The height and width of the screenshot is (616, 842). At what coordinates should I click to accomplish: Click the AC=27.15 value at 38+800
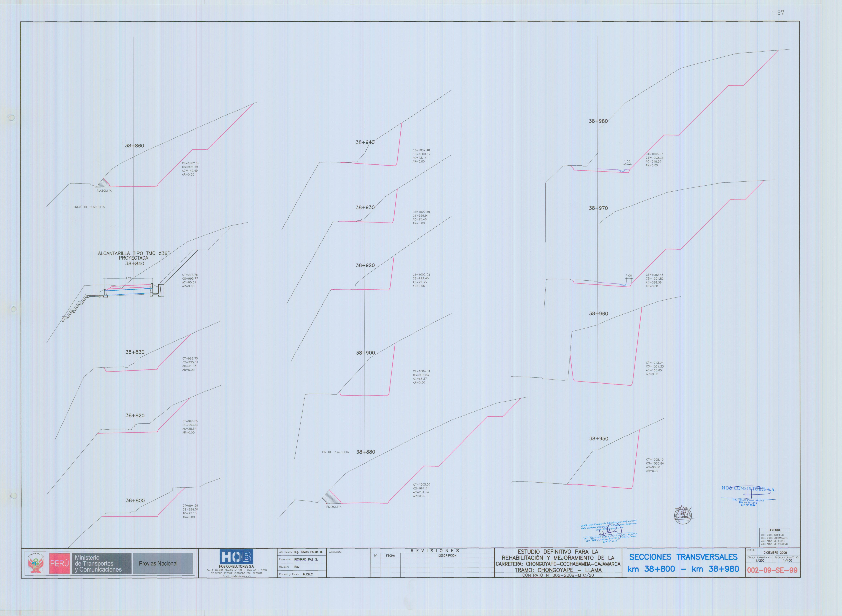(189, 513)
